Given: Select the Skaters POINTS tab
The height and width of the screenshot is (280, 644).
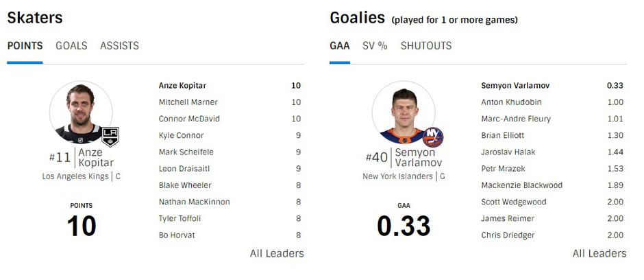Looking at the screenshot, I should (x=25, y=46).
